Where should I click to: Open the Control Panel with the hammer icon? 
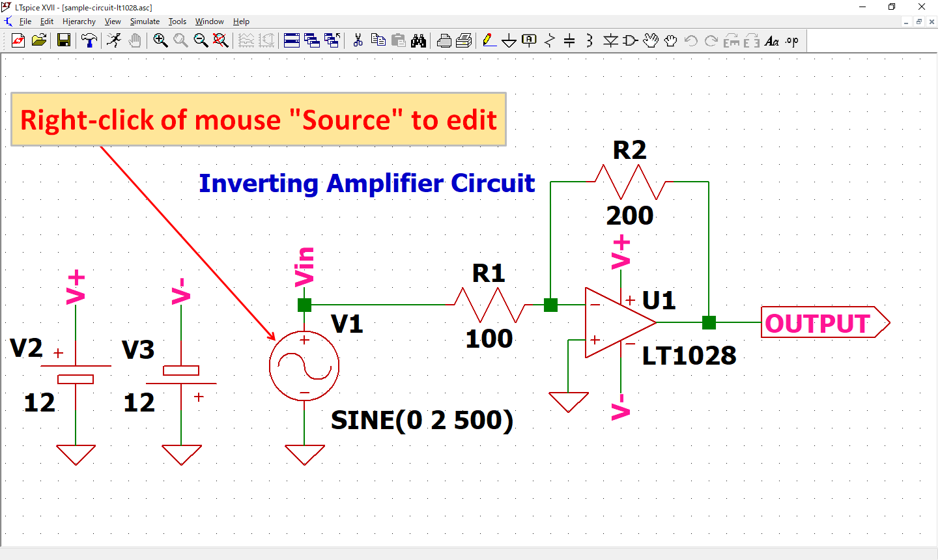[x=89, y=40]
